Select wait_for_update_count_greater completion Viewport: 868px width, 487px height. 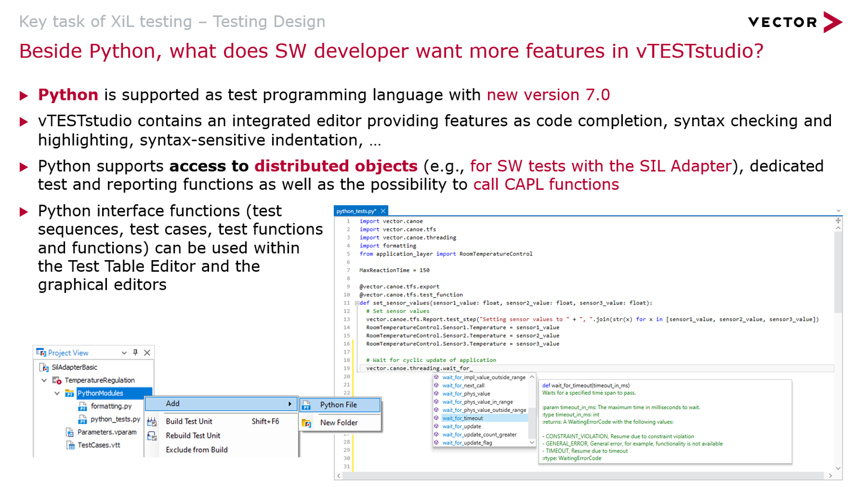tap(480, 435)
